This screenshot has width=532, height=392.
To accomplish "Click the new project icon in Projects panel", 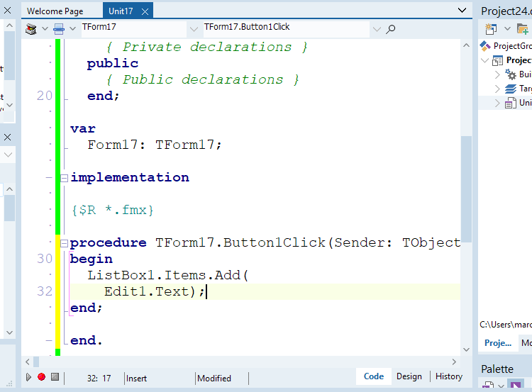I will 491,28.
